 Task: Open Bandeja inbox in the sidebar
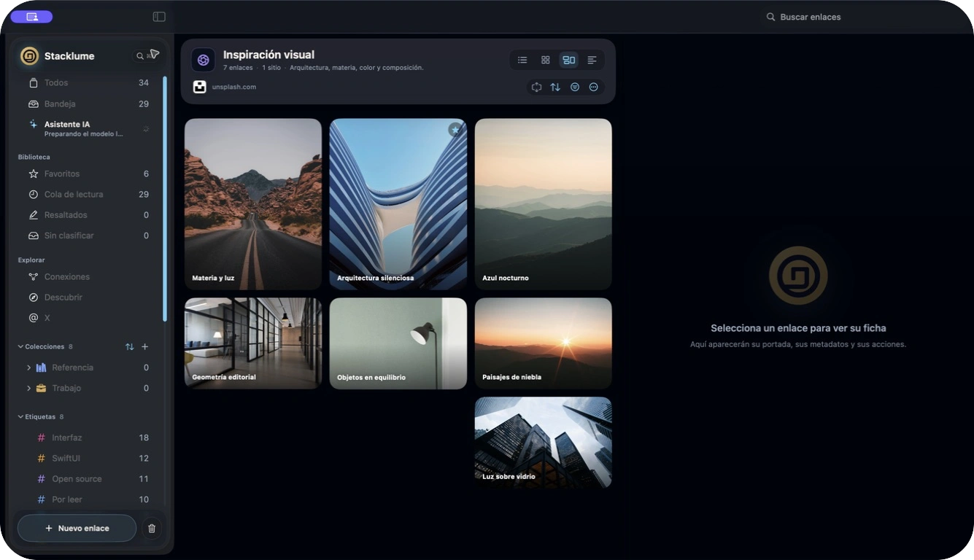[x=88, y=104]
